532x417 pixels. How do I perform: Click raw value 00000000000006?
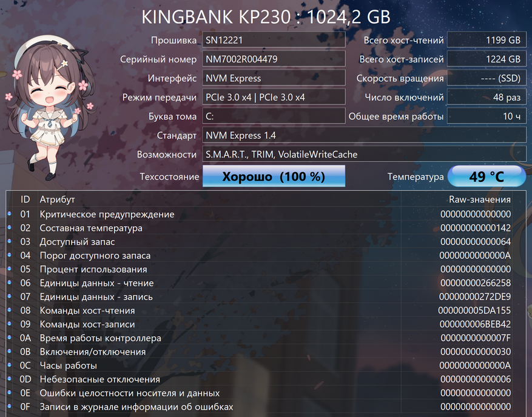click(x=476, y=379)
